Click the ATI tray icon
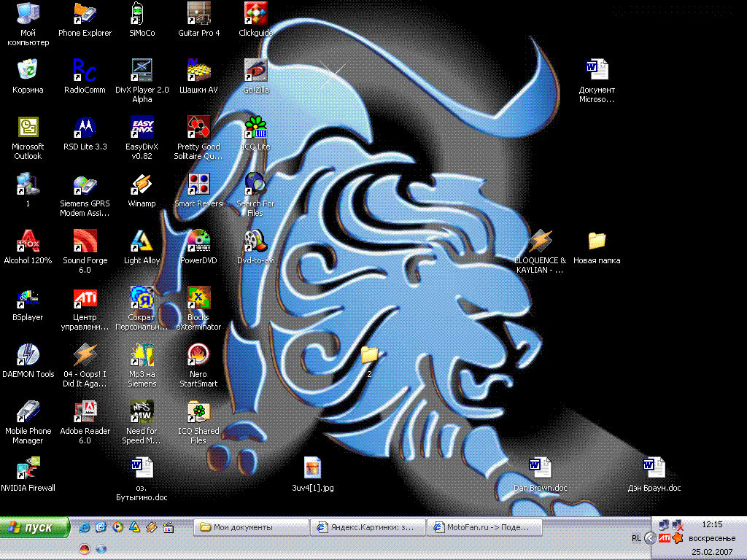The width and height of the screenshot is (747, 560). (x=664, y=539)
